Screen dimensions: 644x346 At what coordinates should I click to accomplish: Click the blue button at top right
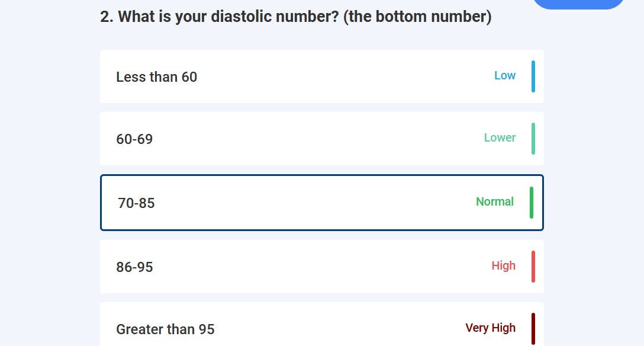[579, 3]
